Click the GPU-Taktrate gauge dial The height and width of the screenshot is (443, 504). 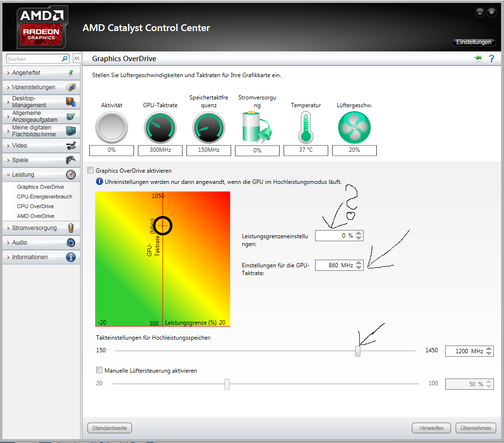click(x=160, y=128)
